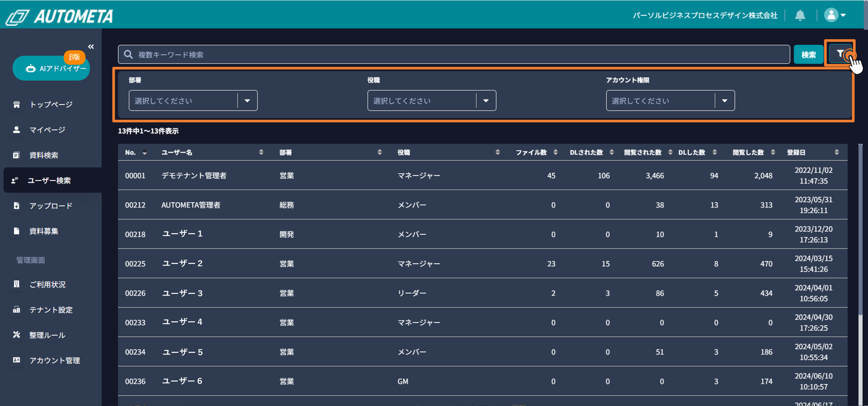
Task: Click the マイページ person icon
Action: (x=17, y=130)
